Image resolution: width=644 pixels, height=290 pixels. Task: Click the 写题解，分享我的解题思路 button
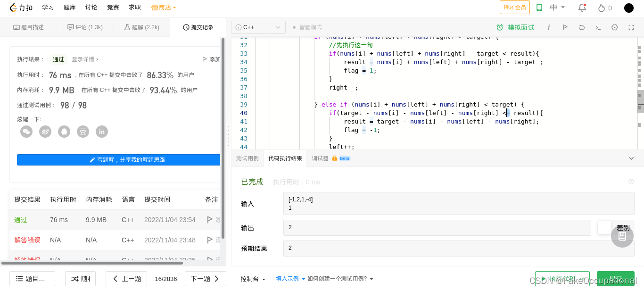(x=118, y=159)
